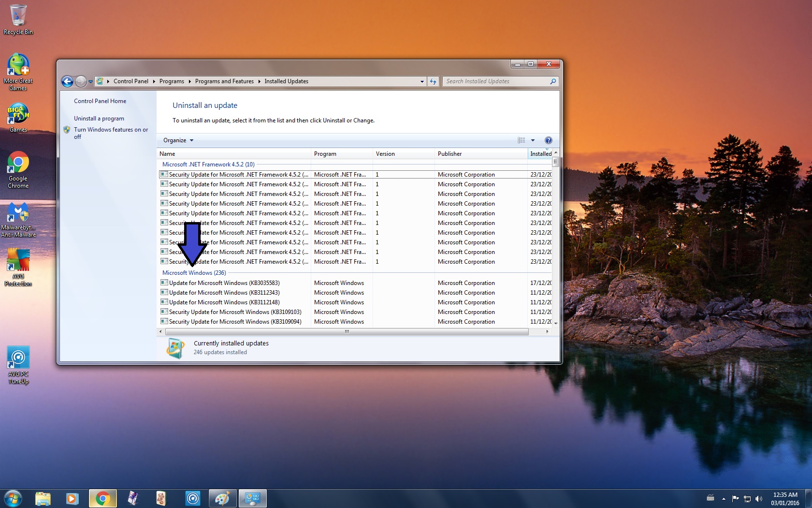Sort by the Installed On column header
Screen dimensions: 812x508
pyautogui.click(x=540, y=154)
